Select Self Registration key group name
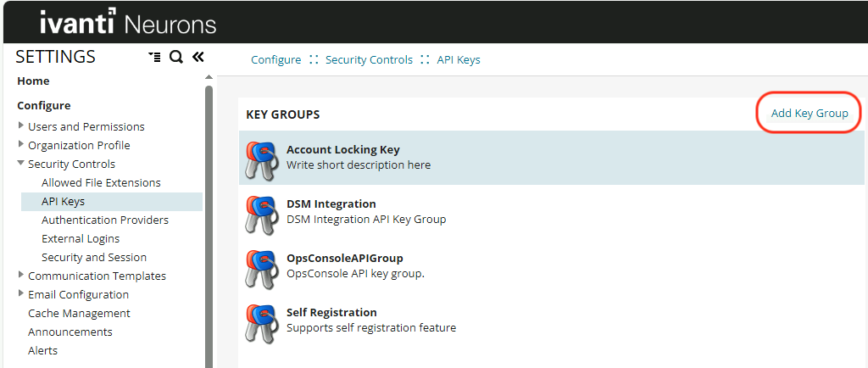Screen dimensions: 868x368 331,313
